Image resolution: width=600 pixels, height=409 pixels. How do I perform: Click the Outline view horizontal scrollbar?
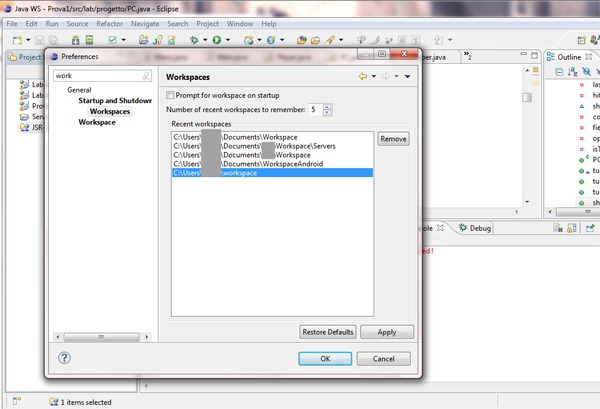(576, 212)
